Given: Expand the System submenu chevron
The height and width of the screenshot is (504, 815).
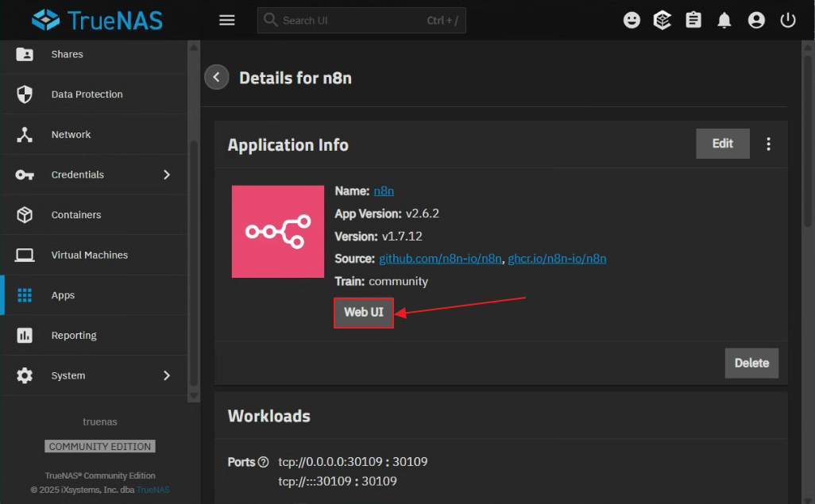Looking at the screenshot, I should pyautogui.click(x=167, y=375).
